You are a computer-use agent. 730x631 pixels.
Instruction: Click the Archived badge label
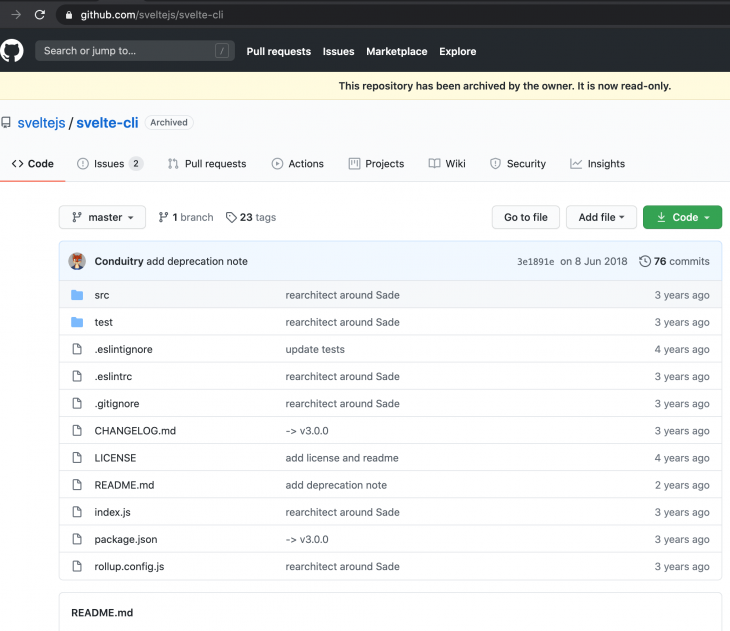(x=169, y=122)
